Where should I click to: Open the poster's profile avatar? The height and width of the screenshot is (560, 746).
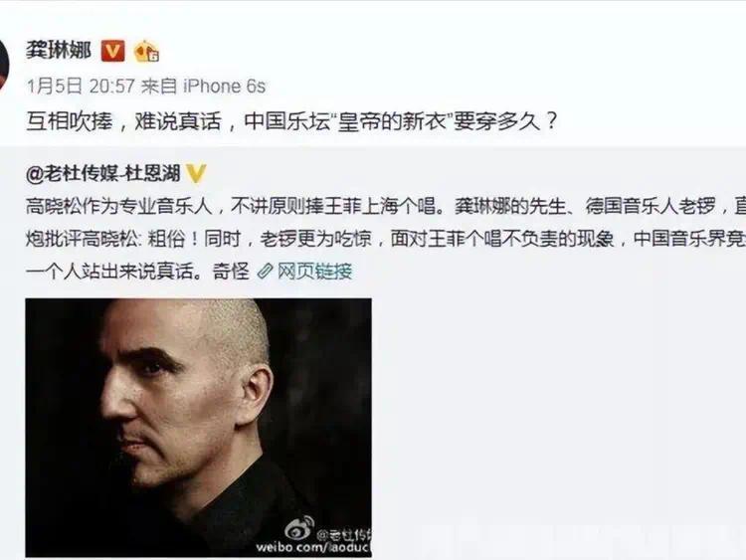[4, 65]
